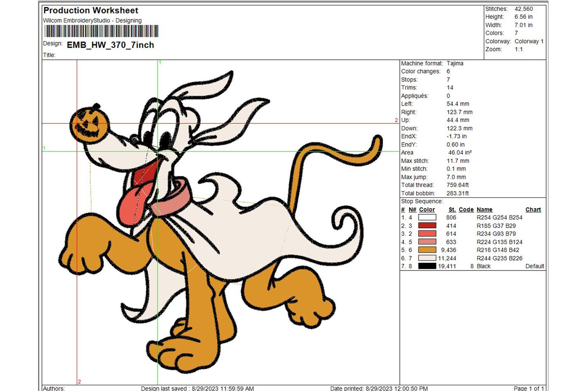Select the orange R218 G148 B42 swatch

point(427,250)
